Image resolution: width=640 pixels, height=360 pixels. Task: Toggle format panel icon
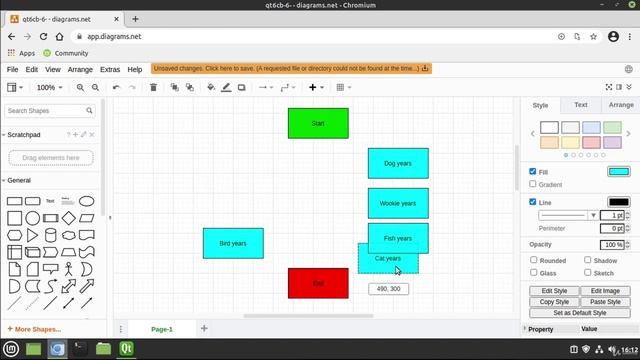(x=619, y=87)
